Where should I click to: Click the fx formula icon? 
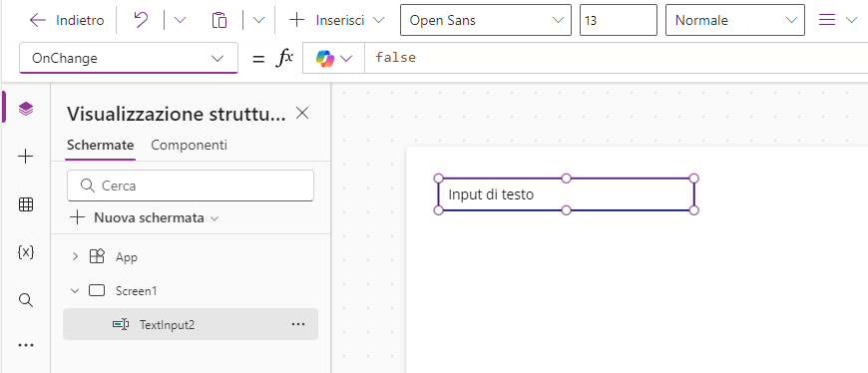284,58
